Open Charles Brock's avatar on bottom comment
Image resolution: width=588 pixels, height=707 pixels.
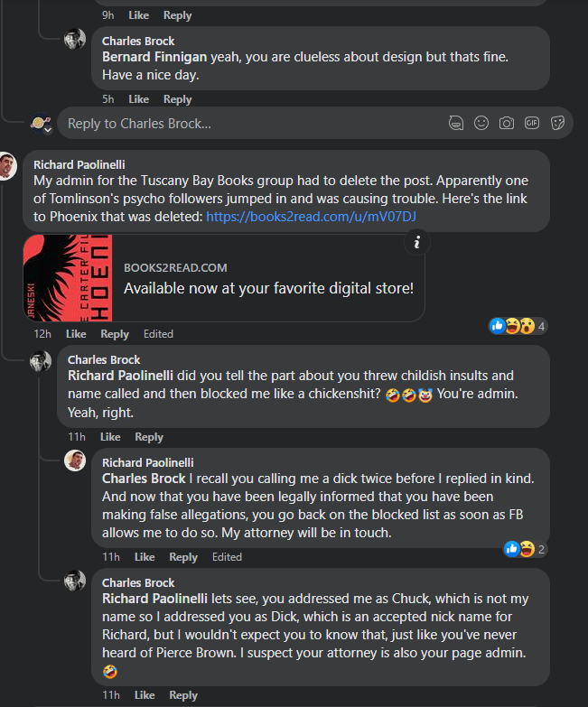tap(75, 581)
